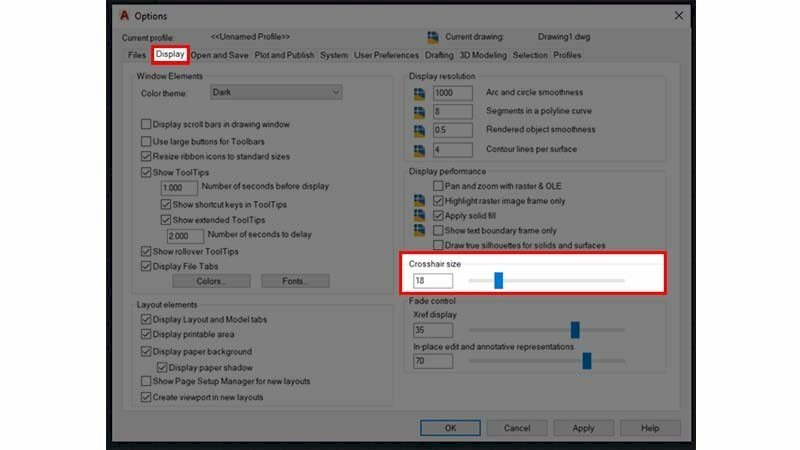Click the drawing icon beside Show text boundary frame only
Screen dimensions: 800x450
[419, 230]
